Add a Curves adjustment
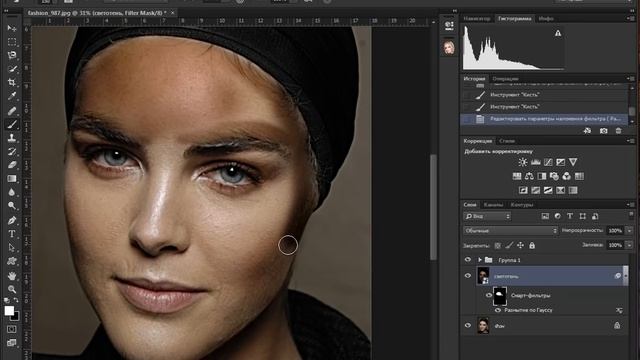640x360 pixels. 548,162
